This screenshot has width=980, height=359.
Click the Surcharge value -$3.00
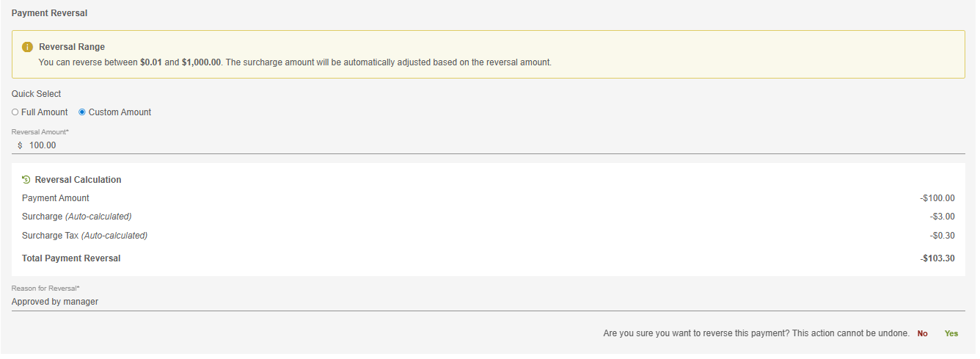pyautogui.click(x=942, y=217)
